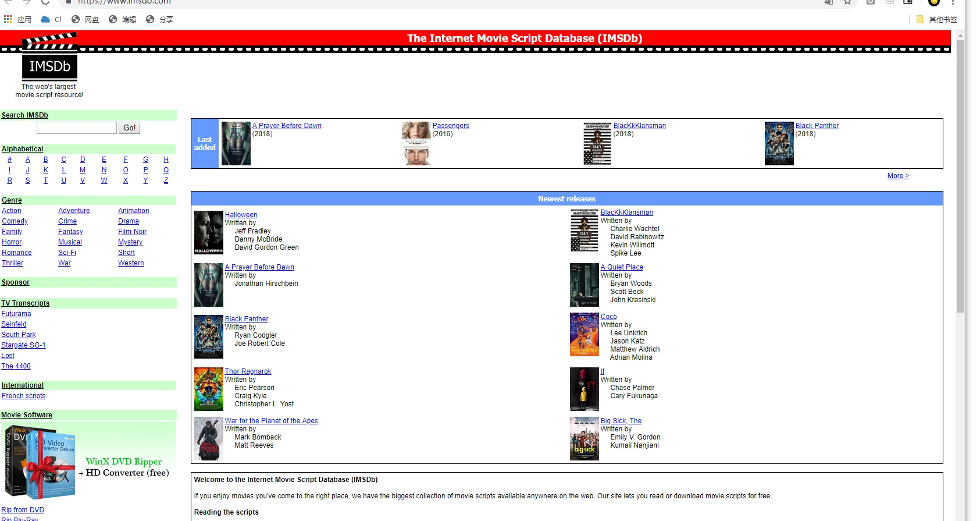Image resolution: width=980 pixels, height=521 pixels.
Task: Open The 4400 transcripts link
Action: click(16, 366)
